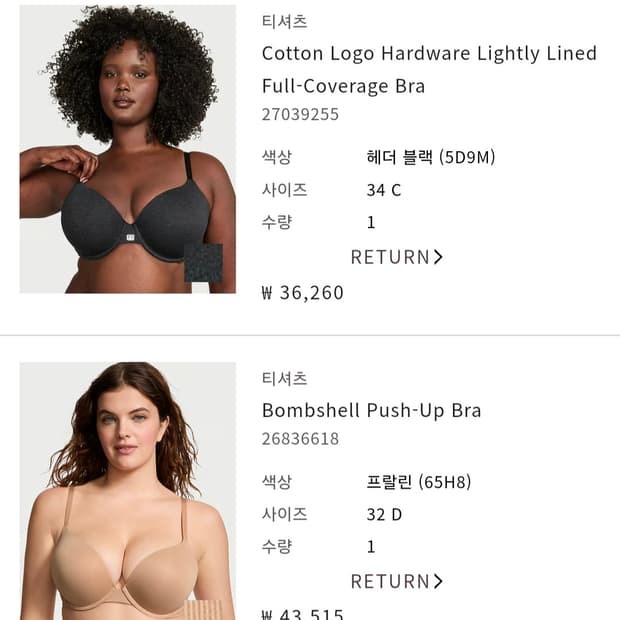Open the Cotton Logo Hardware bra product image

[127, 149]
